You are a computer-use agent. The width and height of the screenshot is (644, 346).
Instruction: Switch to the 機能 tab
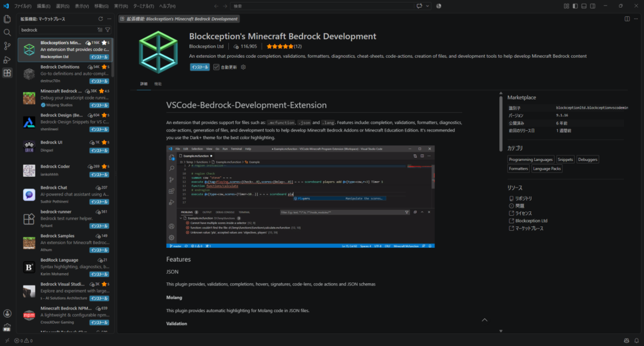point(158,84)
